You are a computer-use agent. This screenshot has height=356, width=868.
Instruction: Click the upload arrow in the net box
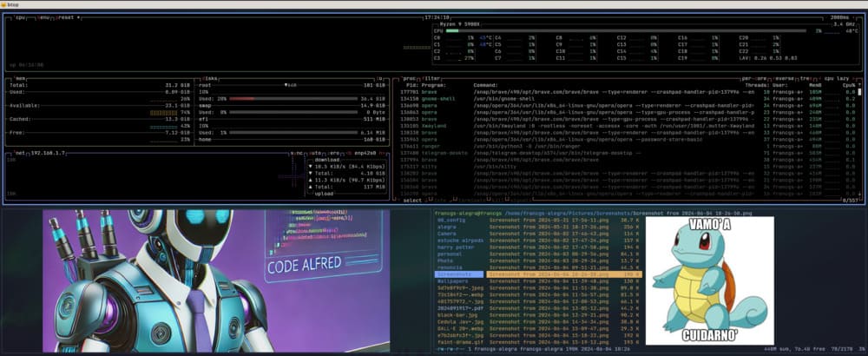(310, 180)
